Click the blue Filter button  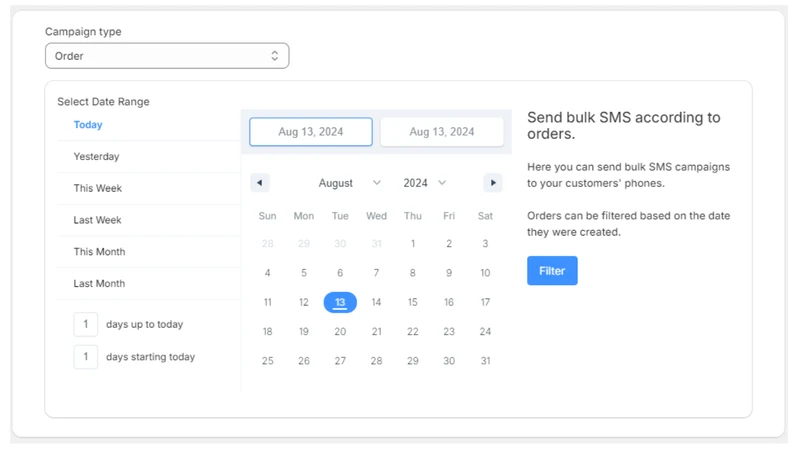click(552, 271)
